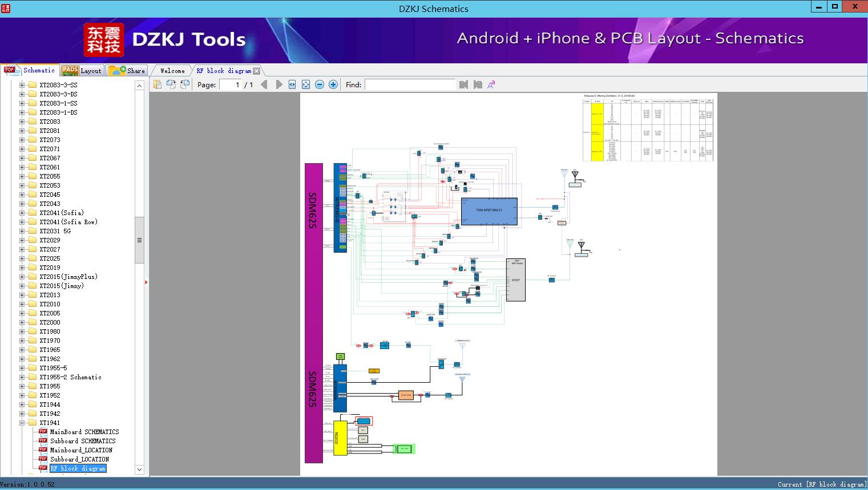The image size is (868, 490).
Task: Click the fit width icon on toolbar
Action: tap(292, 84)
